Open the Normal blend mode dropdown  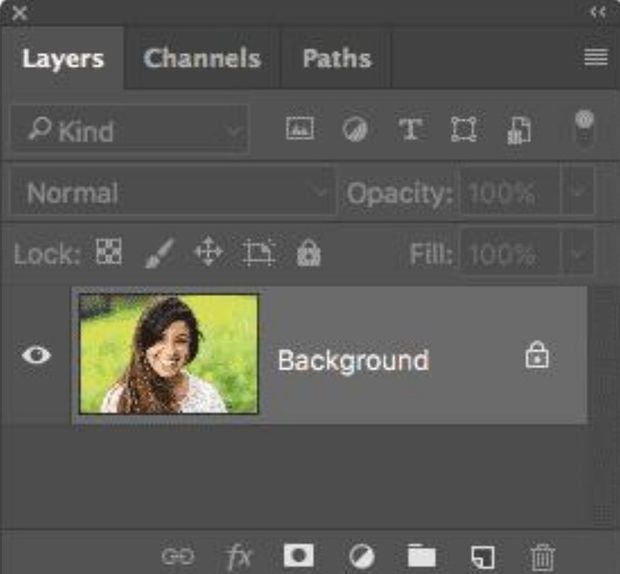click(x=172, y=193)
